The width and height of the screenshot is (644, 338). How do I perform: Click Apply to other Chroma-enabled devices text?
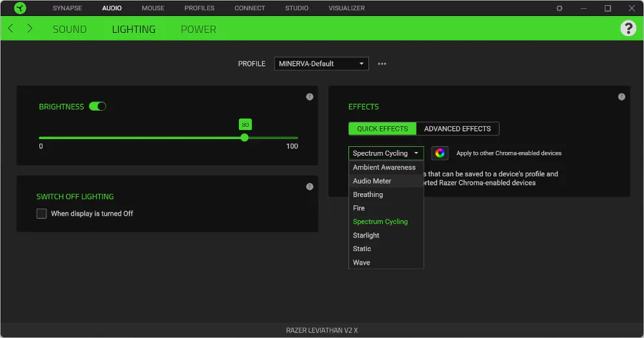tap(509, 153)
